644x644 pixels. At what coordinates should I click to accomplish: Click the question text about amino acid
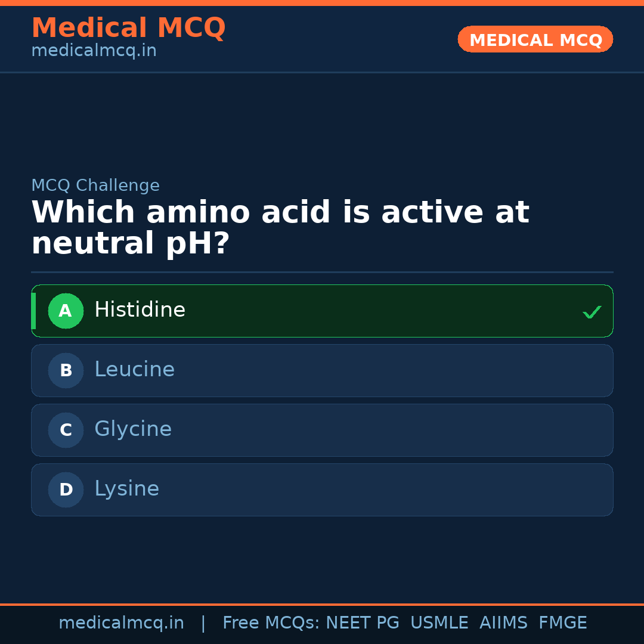tap(280, 228)
